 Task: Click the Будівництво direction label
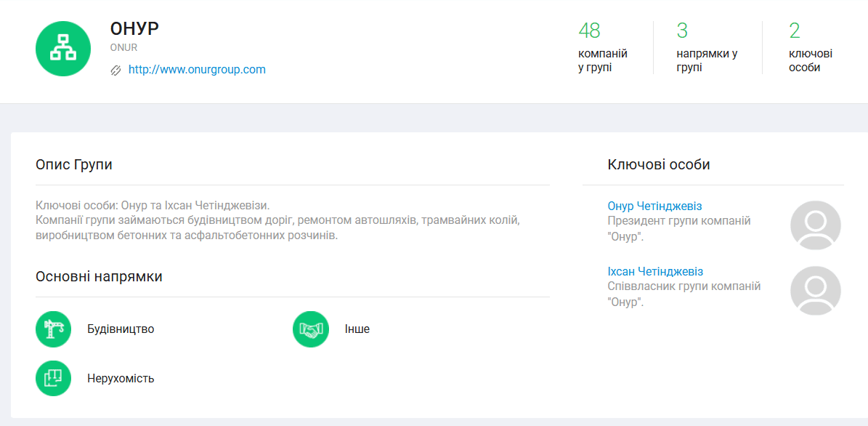click(121, 329)
